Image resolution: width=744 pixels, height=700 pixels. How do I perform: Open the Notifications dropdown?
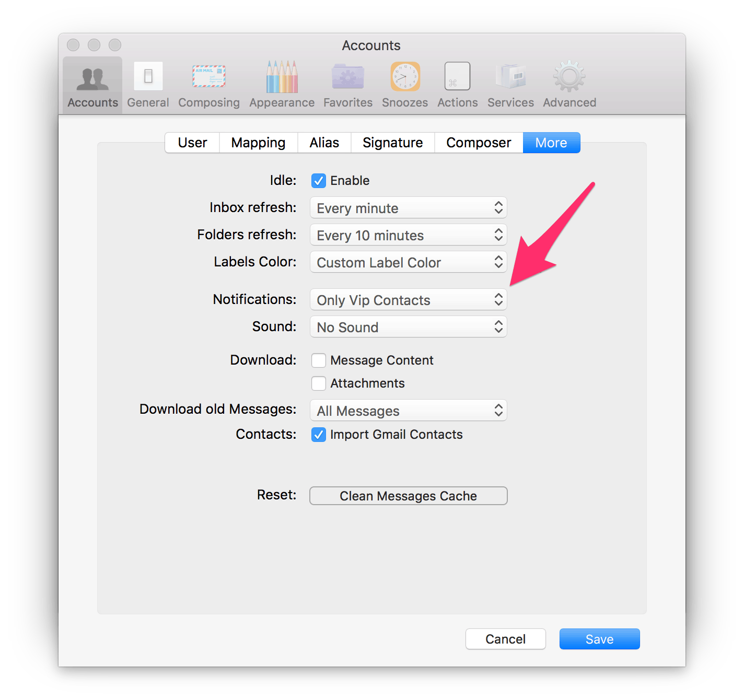409,300
